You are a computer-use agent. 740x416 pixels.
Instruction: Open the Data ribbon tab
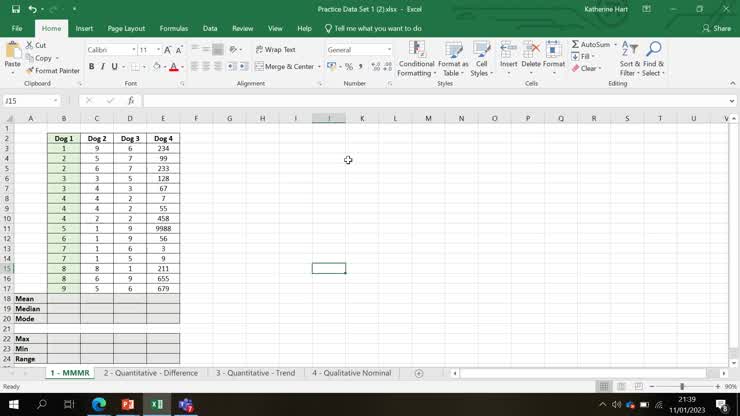[x=210, y=28]
